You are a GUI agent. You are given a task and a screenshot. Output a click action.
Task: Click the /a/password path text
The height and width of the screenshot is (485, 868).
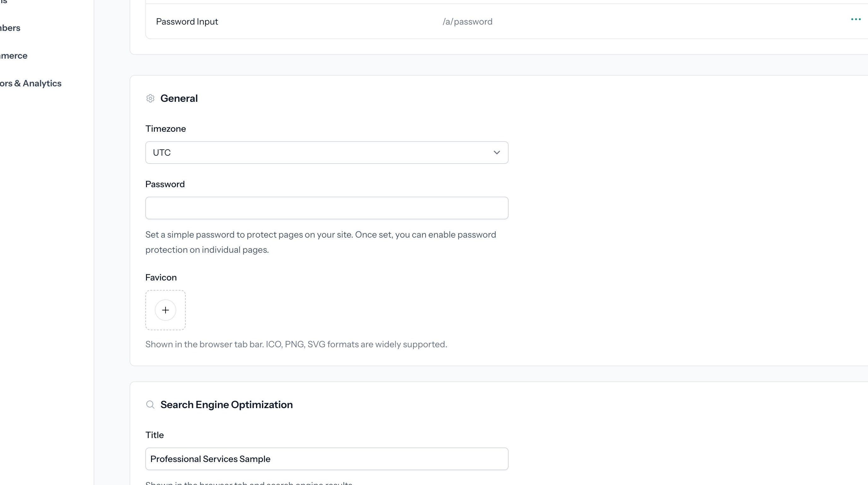click(467, 21)
